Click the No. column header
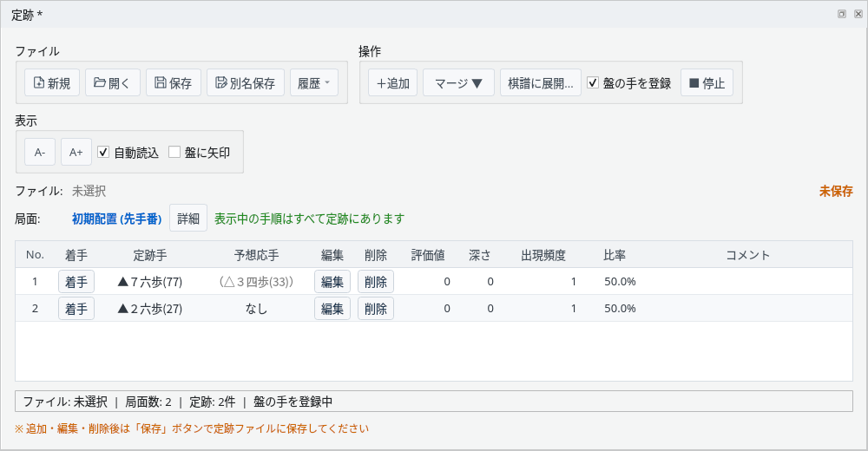This screenshot has height=451, width=868. (35, 254)
